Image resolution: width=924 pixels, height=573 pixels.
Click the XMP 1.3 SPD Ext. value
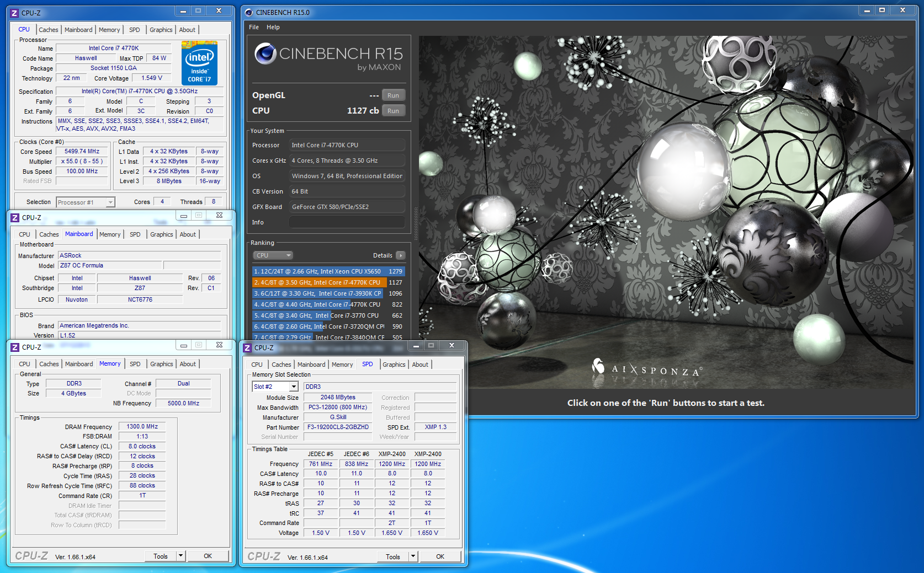pos(436,427)
